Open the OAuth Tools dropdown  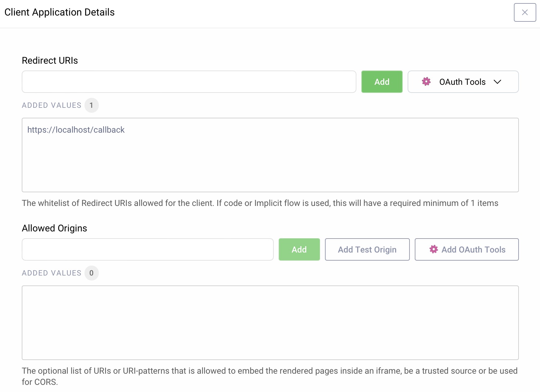[x=463, y=82]
